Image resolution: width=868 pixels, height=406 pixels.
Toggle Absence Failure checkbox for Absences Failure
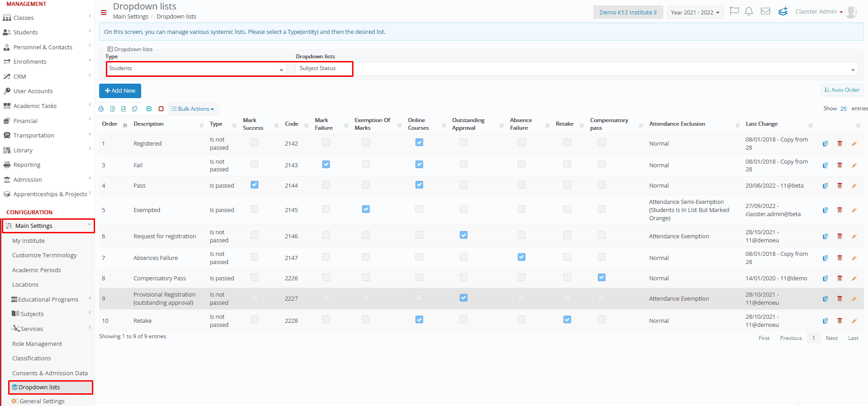tap(522, 257)
